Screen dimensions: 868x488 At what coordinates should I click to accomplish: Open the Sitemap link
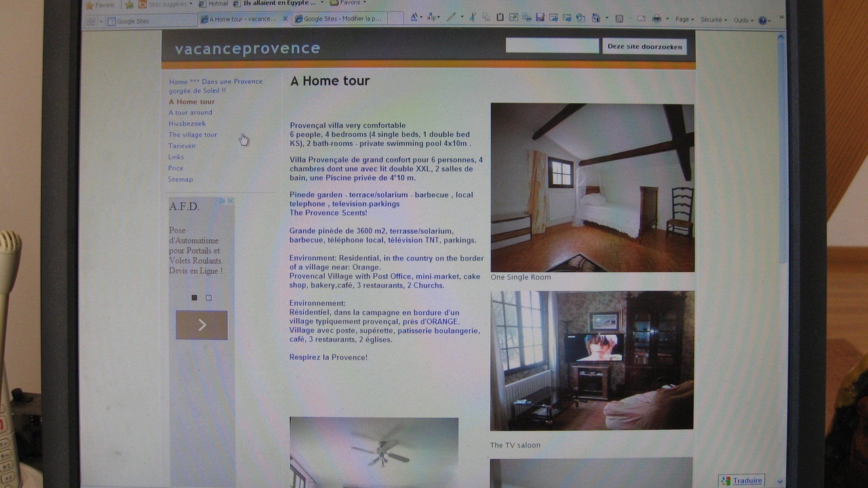(180, 179)
